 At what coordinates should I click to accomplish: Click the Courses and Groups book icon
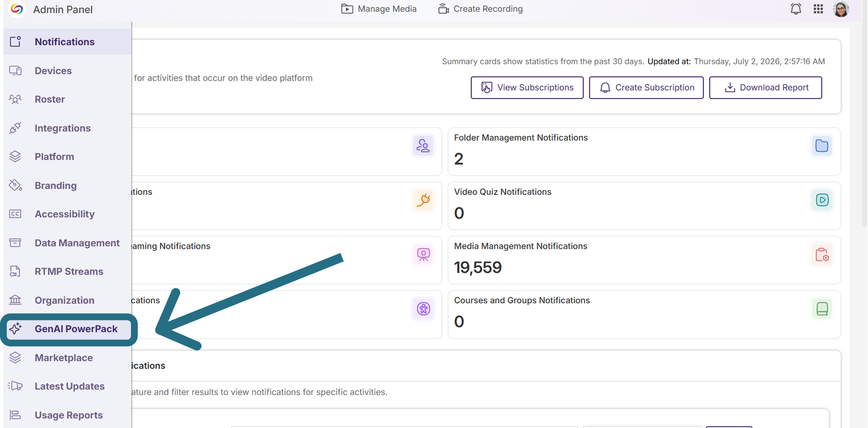(822, 309)
